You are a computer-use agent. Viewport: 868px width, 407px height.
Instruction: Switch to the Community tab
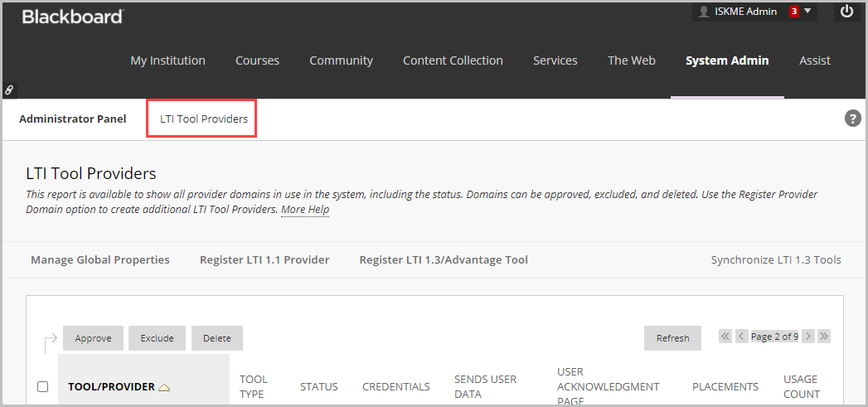(x=341, y=61)
